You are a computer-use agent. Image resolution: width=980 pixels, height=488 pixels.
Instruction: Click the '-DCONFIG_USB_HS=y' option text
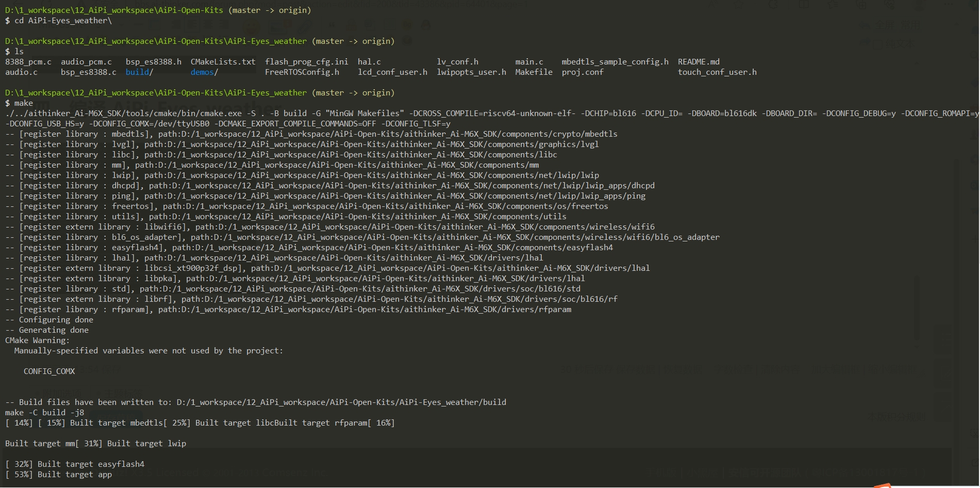point(44,124)
